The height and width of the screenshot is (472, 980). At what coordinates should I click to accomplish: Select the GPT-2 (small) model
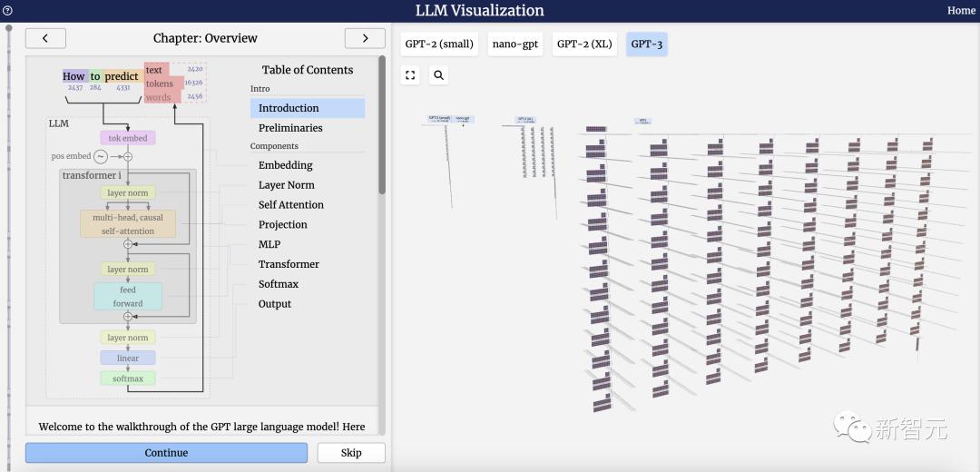point(439,44)
